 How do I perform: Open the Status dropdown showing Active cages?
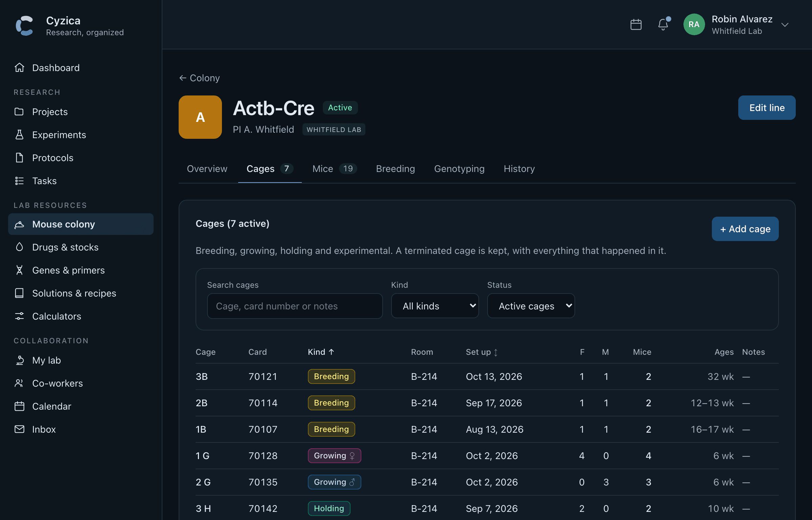click(x=531, y=306)
